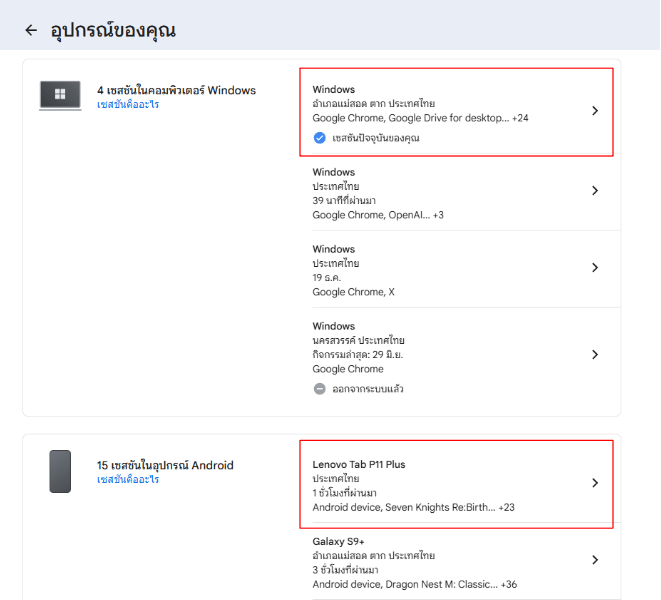The image size is (661, 600).
Task: Open เซสชันคืออะไร link under Windows sessions
Action: pyautogui.click(x=128, y=105)
